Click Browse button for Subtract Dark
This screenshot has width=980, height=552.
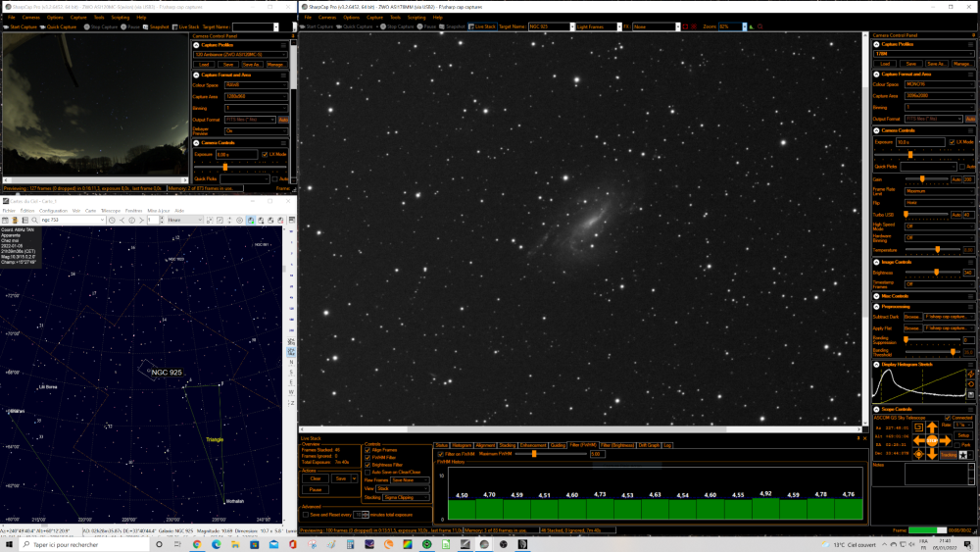click(x=913, y=317)
